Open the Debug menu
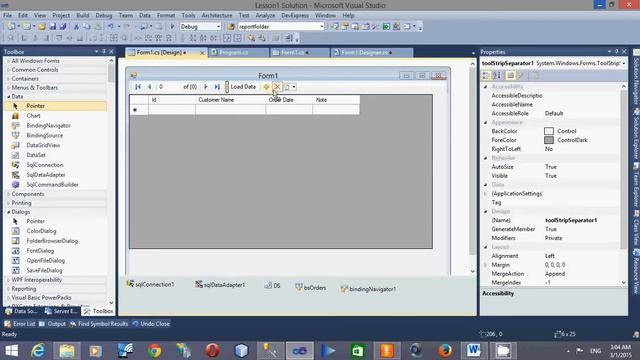Image resolution: width=640 pixels, height=360 pixels. coord(104,15)
